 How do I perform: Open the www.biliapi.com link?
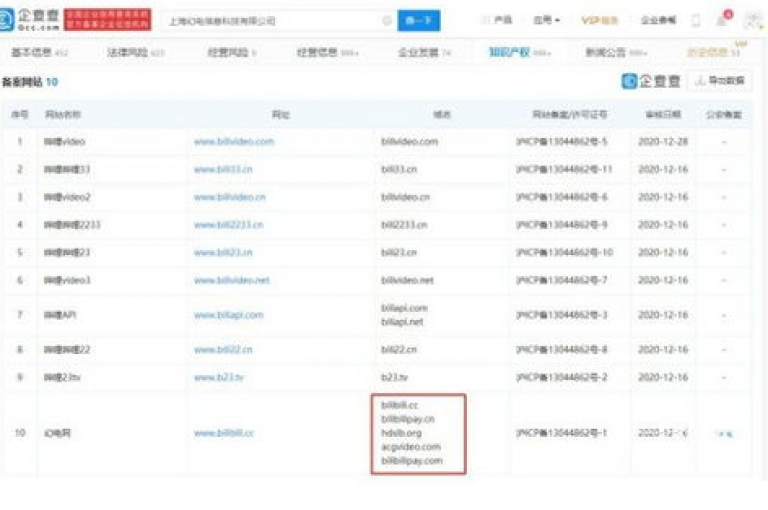click(229, 315)
